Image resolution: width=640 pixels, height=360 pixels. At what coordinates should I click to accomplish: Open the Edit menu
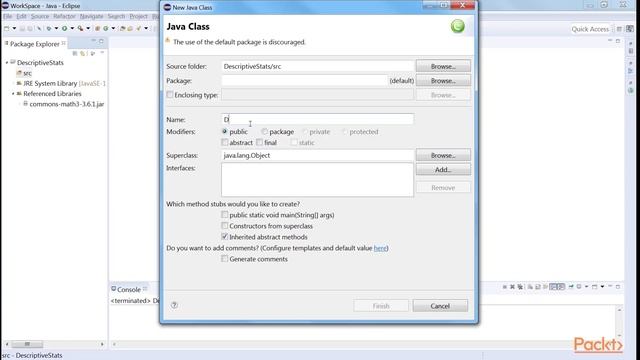(21, 16)
